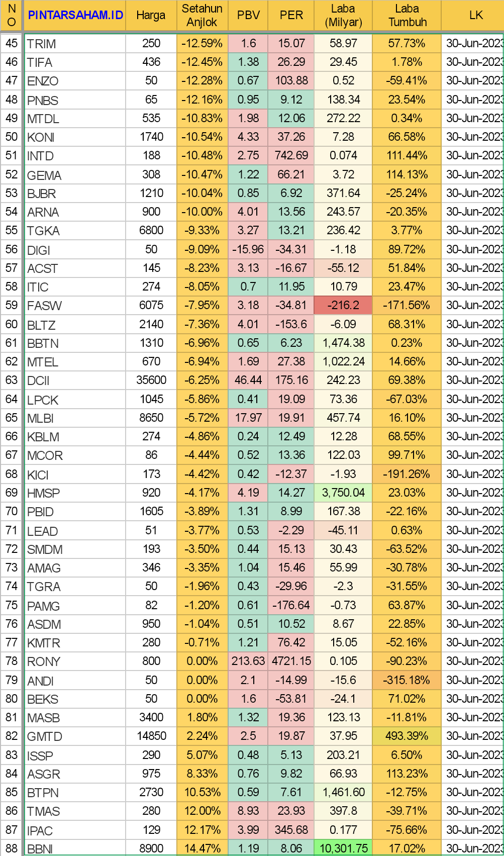The image size is (504, 856).
Task: Click the PINTARSAHAM.ID header link
Action: point(75,15)
